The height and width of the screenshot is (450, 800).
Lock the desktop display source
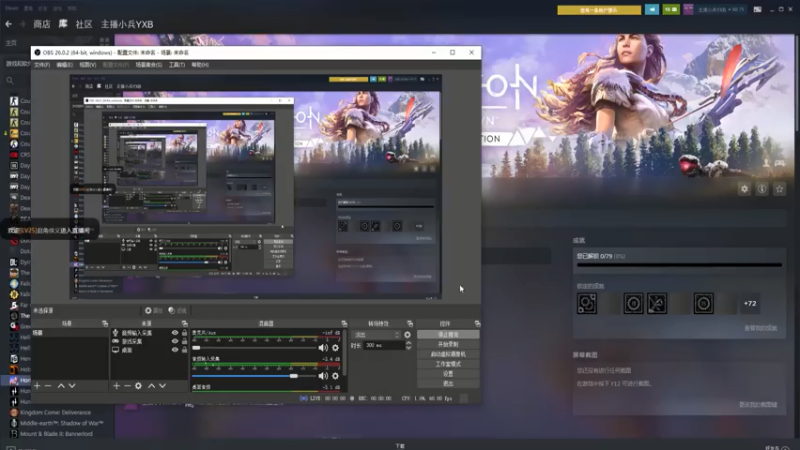click(x=184, y=350)
